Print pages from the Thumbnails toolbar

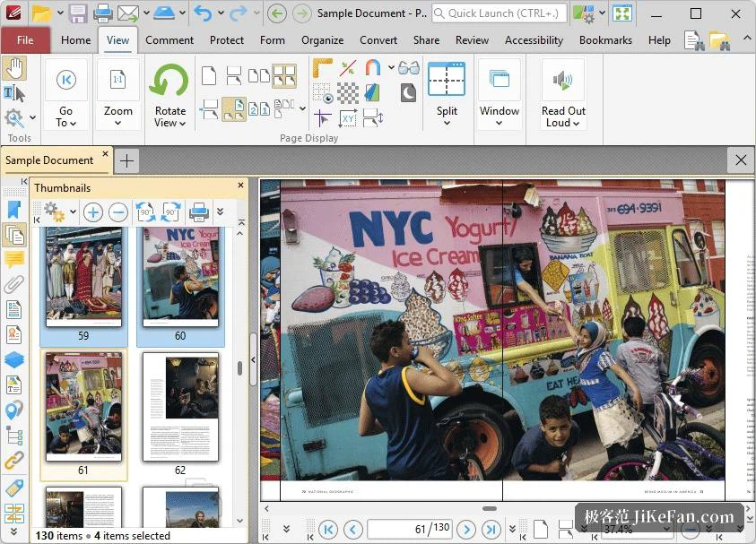199,212
